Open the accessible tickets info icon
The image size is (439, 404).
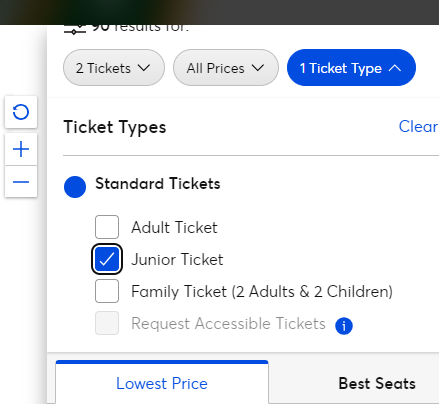[x=344, y=325]
